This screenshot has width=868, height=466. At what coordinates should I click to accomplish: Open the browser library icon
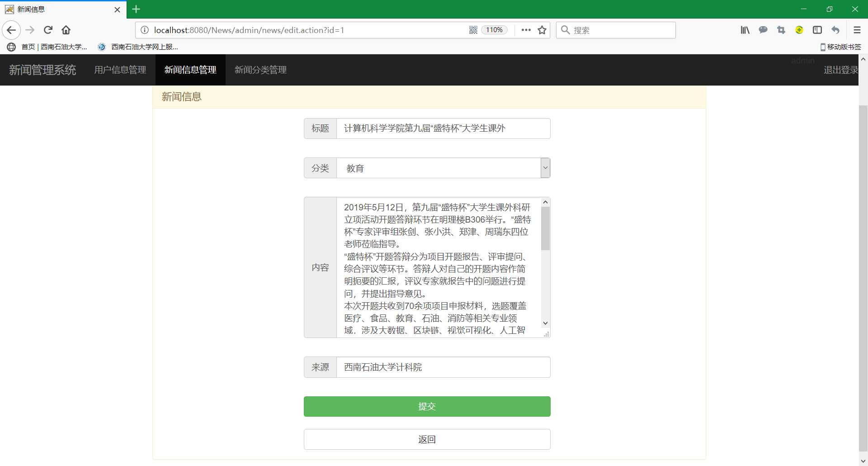pyautogui.click(x=745, y=30)
